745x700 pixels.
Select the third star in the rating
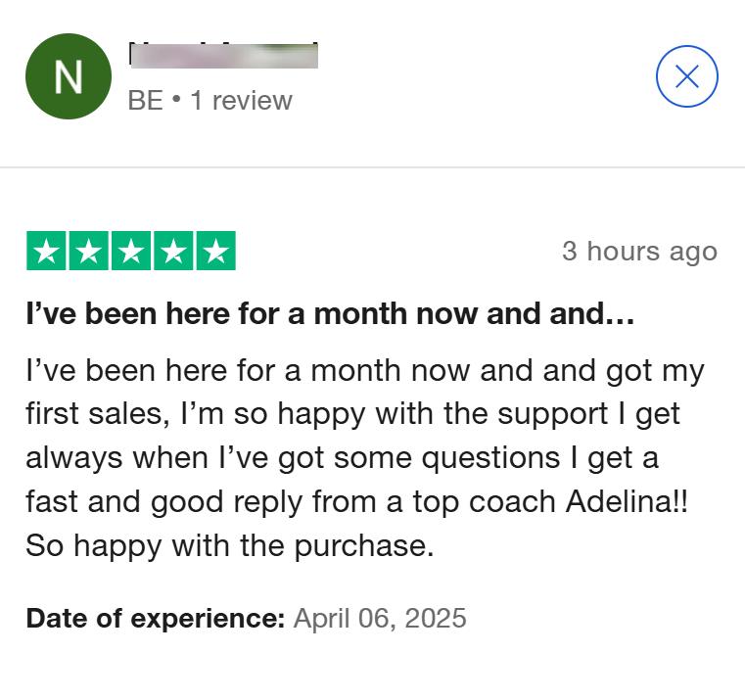(x=130, y=252)
